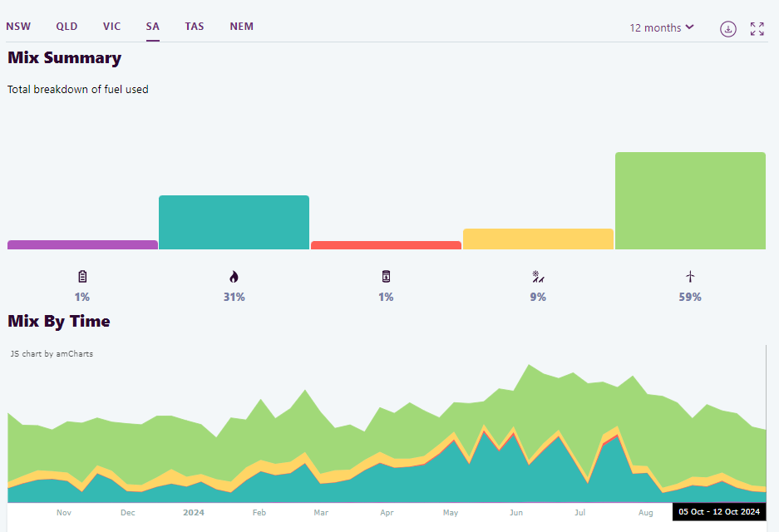Click the JS chart by amCharts link
779x532 pixels.
tap(52, 354)
